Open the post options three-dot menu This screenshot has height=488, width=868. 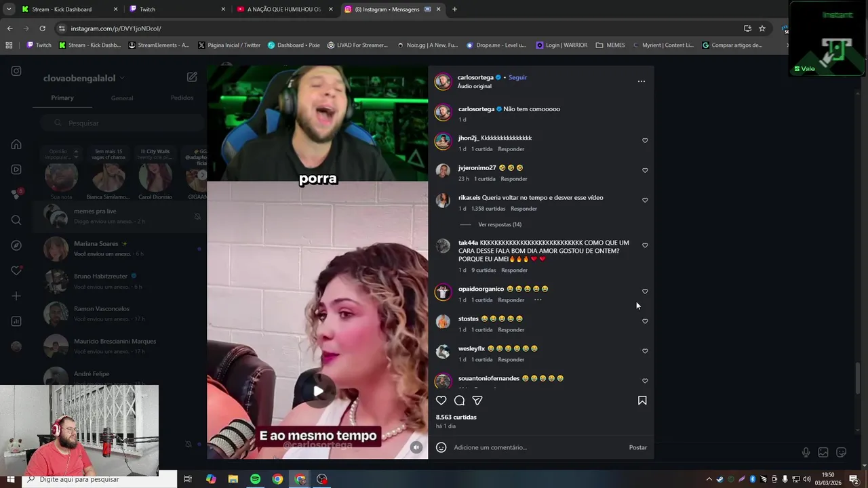click(x=642, y=81)
